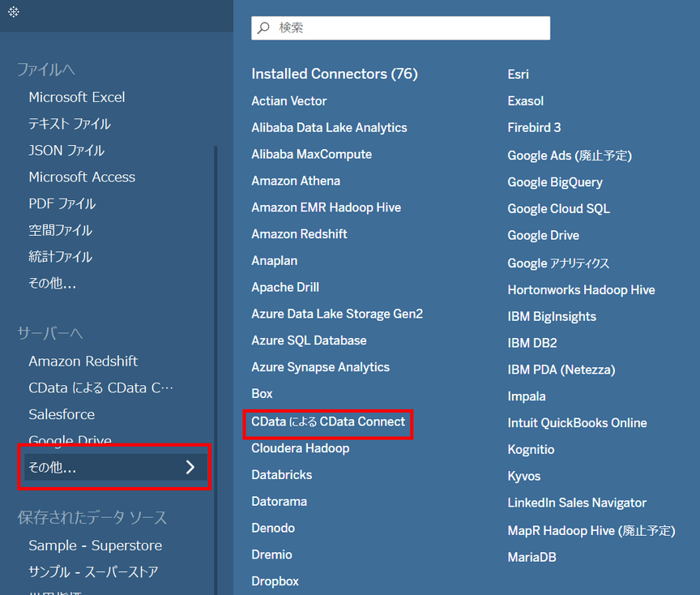Image resolution: width=700 pixels, height=595 pixels.
Task: Open Microsoft Access connection
Action: pos(82,177)
